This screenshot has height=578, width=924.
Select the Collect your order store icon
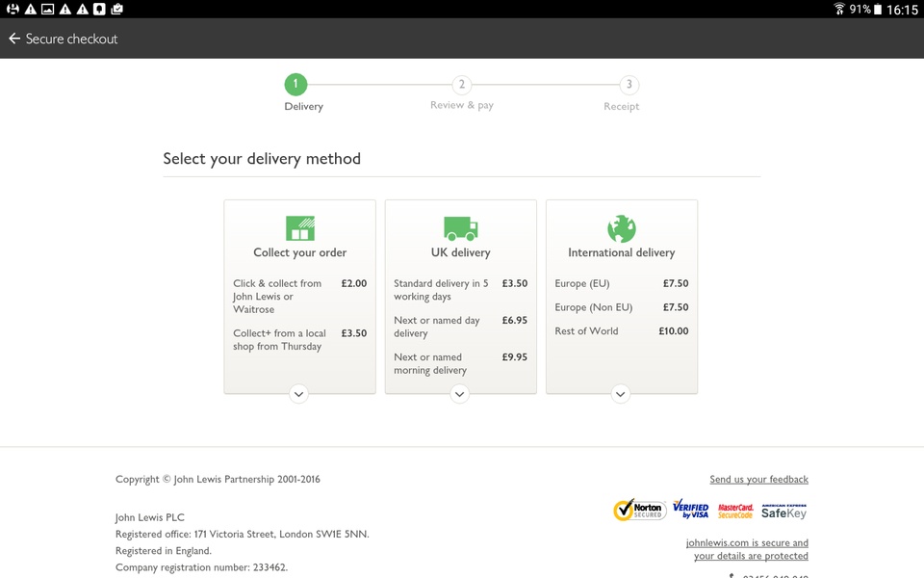300,228
